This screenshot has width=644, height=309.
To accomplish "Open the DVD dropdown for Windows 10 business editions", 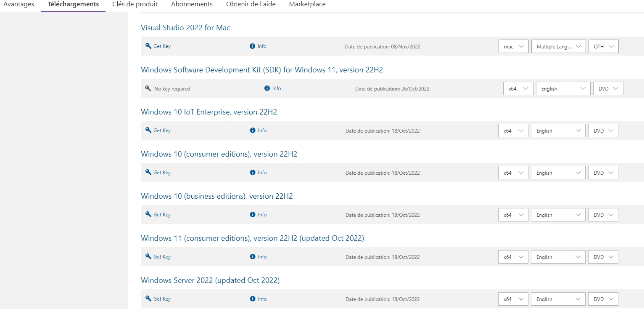I will coord(603,215).
